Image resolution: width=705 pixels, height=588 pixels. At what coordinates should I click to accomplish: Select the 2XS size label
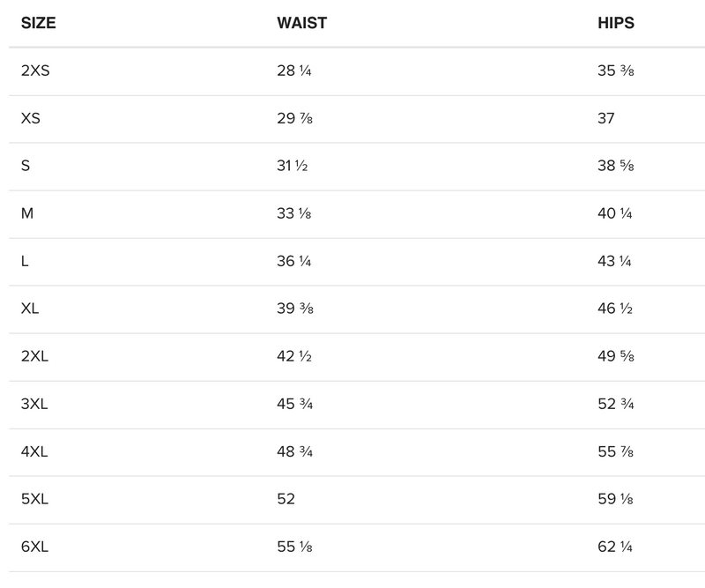[35, 71]
